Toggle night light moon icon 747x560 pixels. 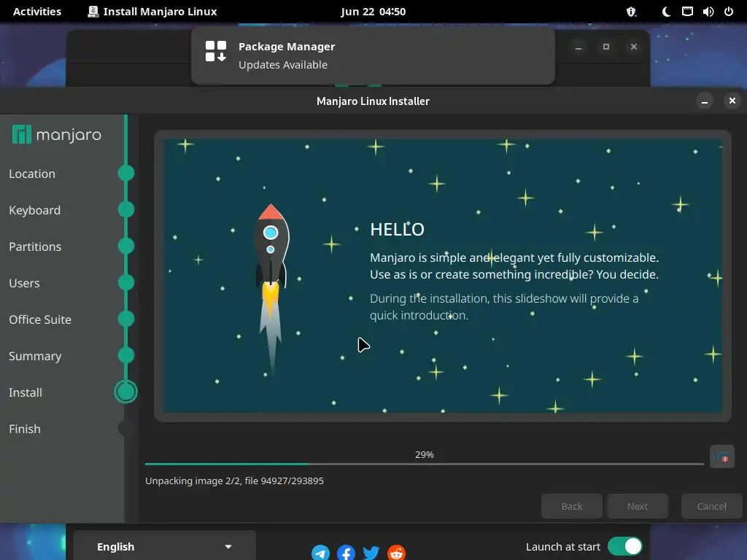click(x=666, y=12)
